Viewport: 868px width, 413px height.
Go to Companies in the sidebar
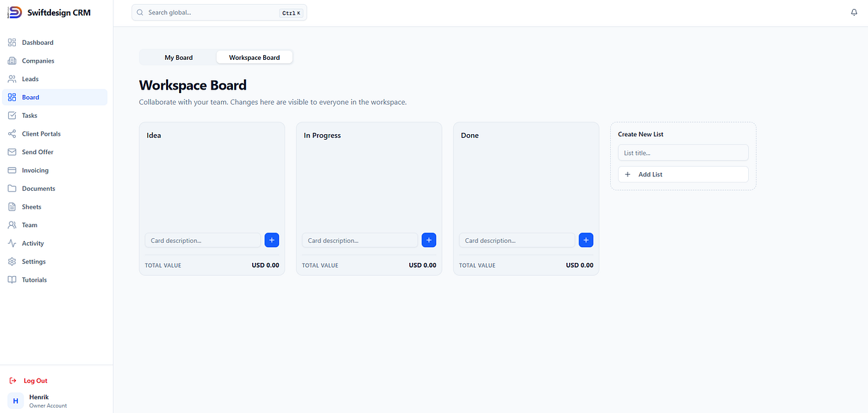click(x=55, y=61)
